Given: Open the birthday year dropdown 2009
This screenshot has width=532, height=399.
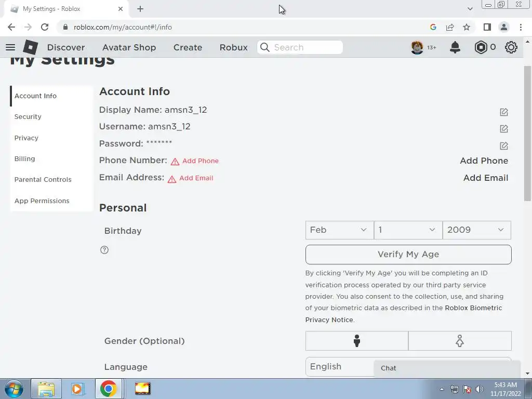Looking at the screenshot, I should click(x=477, y=230).
